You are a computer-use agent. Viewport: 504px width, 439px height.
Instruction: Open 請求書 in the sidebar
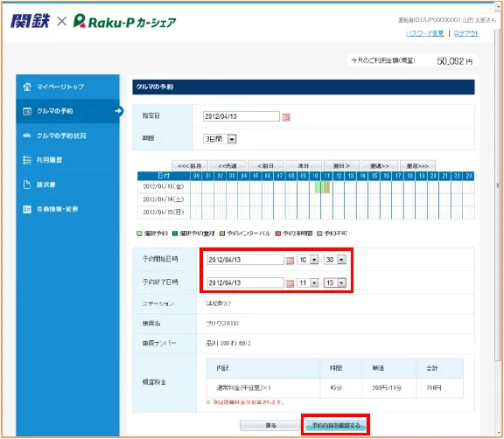[x=68, y=185]
